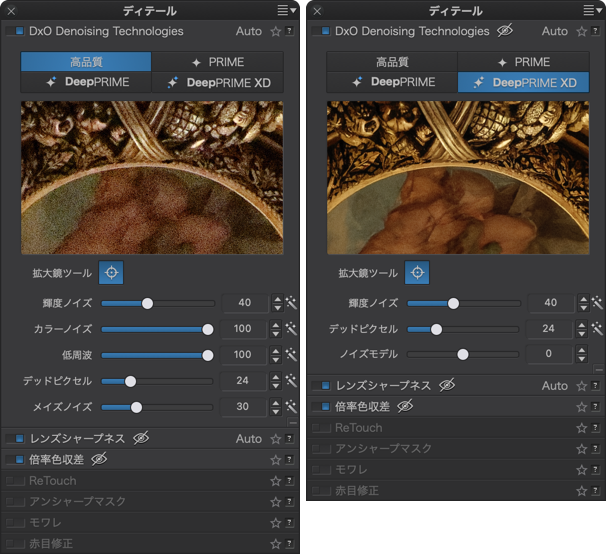606x554 pixels.
Task: Favorite star for DxO Denoising in right panel
Action: point(582,31)
